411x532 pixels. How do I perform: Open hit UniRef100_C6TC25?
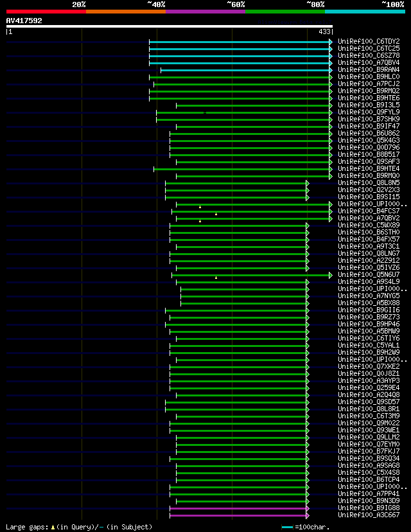[369, 49]
